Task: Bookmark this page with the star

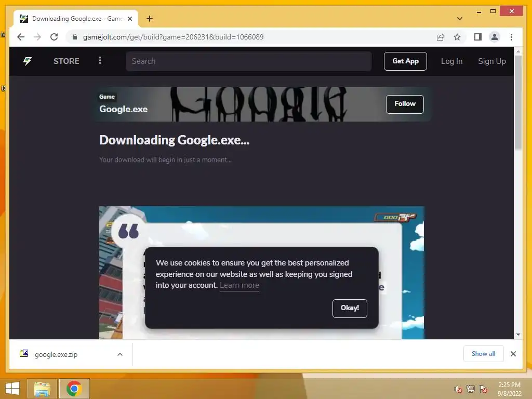Action: pyautogui.click(x=457, y=37)
